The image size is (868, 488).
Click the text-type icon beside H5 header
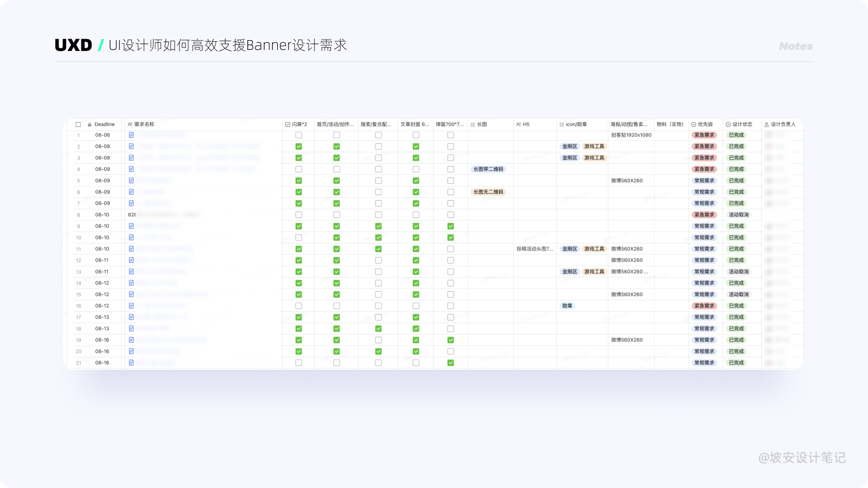pos(519,125)
